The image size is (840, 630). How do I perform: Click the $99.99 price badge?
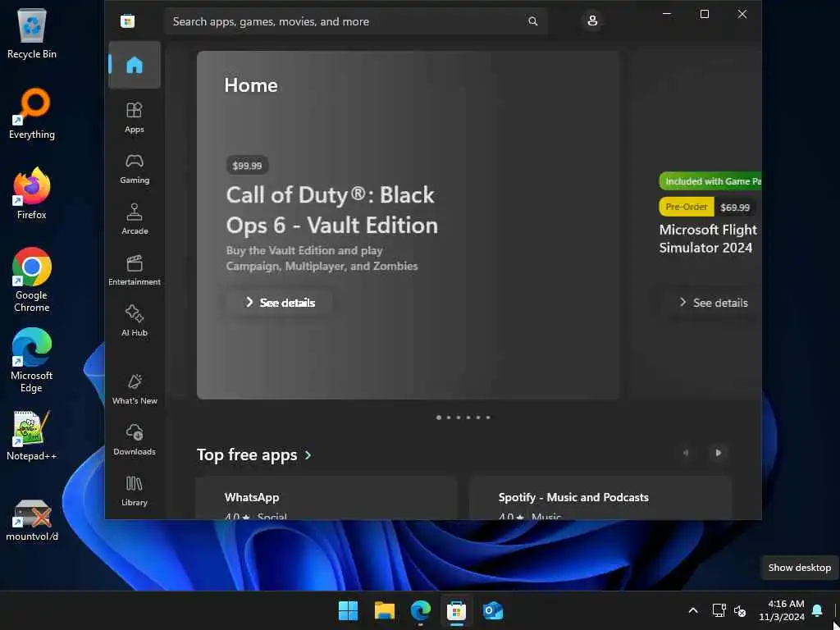point(247,166)
